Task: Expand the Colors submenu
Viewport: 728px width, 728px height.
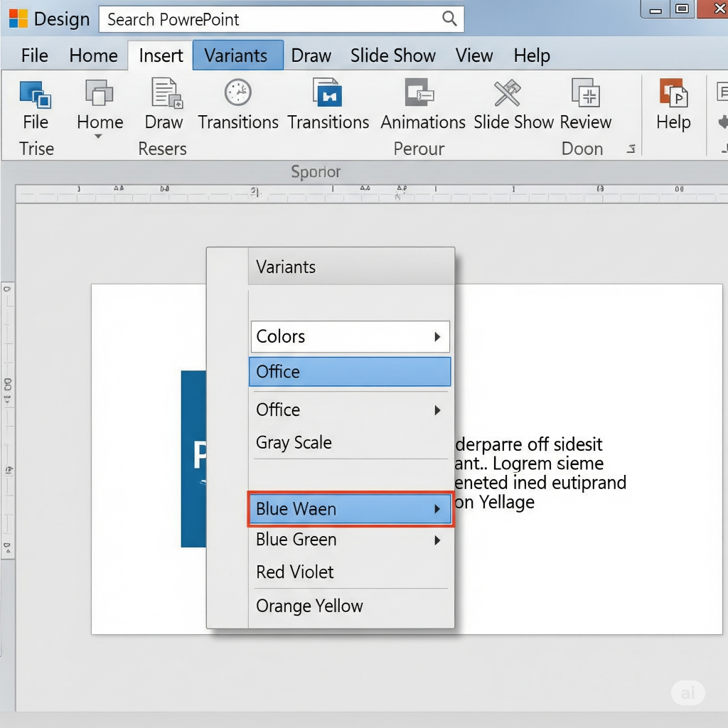Action: click(x=437, y=337)
